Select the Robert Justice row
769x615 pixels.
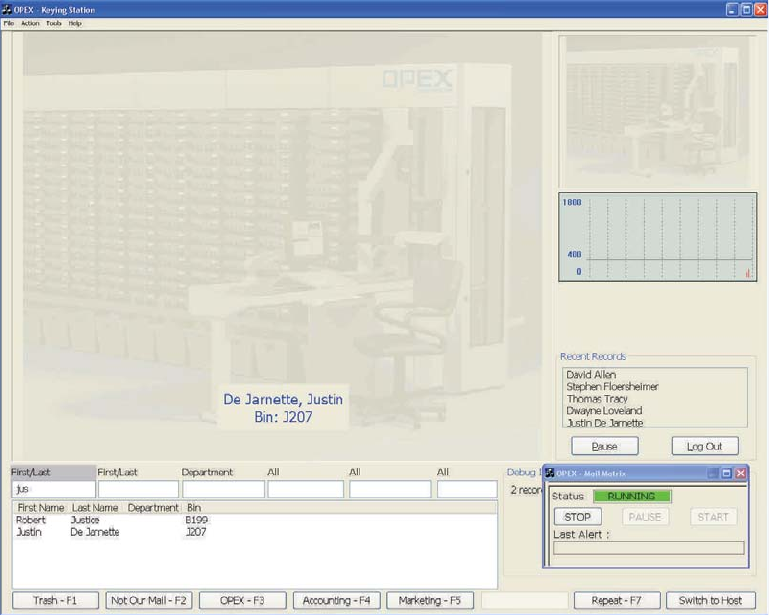click(255, 520)
